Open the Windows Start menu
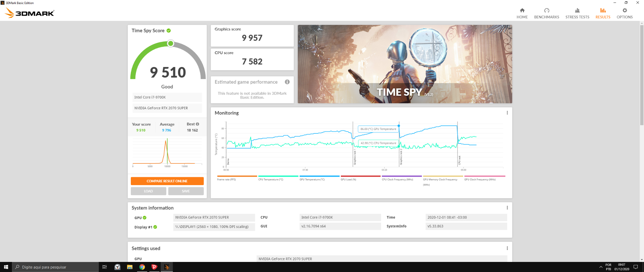Image resolution: width=644 pixels, height=272 pixels. pos(6,267)
